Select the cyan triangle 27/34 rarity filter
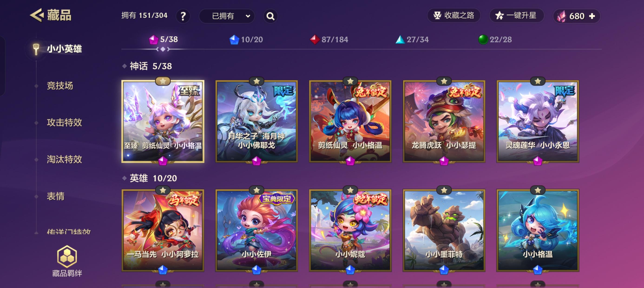 pos(412,39)
